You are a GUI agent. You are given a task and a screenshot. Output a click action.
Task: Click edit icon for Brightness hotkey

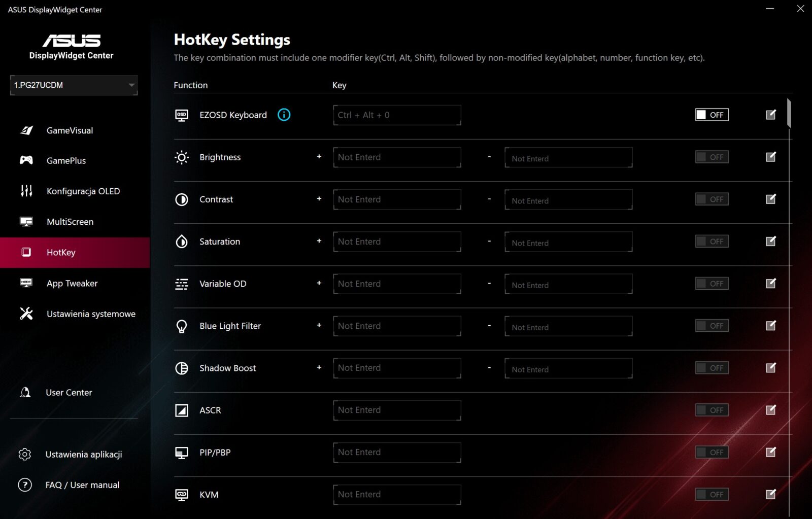pyautogui.click(x=770, y=157)
